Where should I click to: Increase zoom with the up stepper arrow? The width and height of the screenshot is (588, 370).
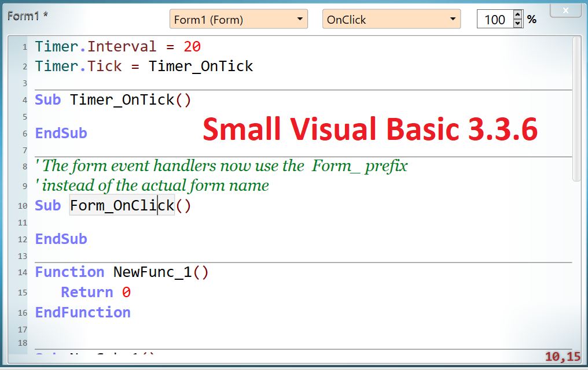click(x=517, y=15)
